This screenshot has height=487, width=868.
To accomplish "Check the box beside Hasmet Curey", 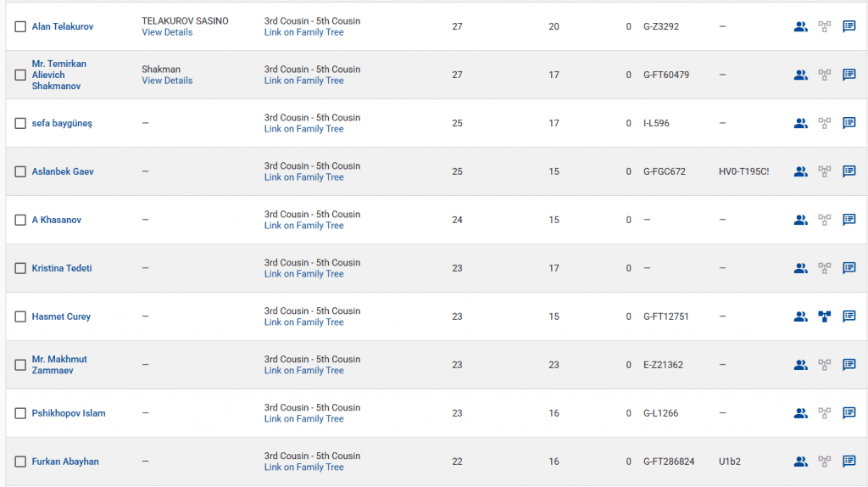I will click(x=20, y=317).
